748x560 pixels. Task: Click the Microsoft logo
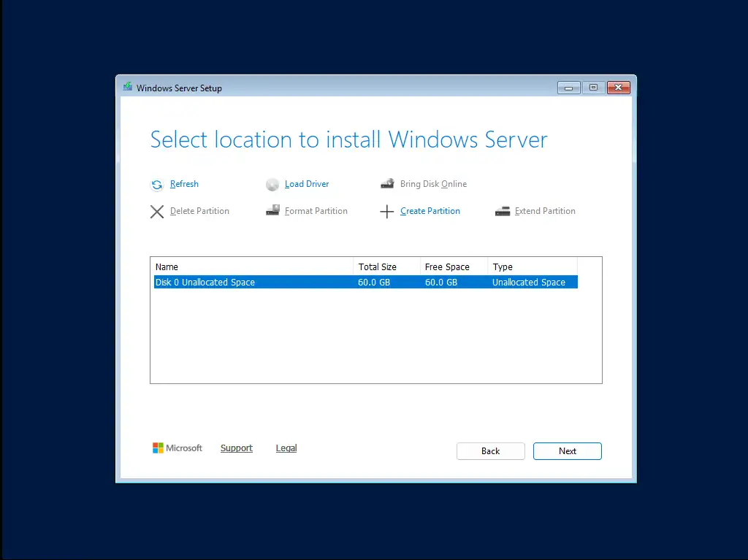click(177, 448)
